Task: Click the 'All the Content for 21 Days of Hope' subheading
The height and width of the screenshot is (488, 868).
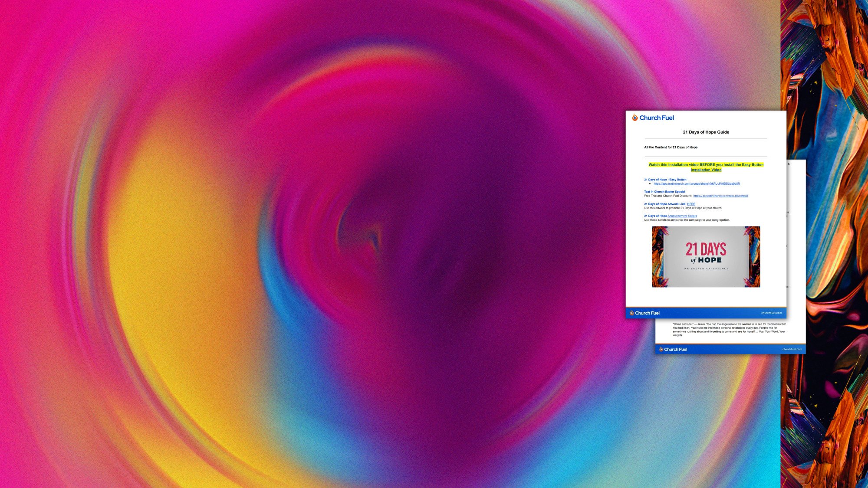Action: [x=671, y=147]
